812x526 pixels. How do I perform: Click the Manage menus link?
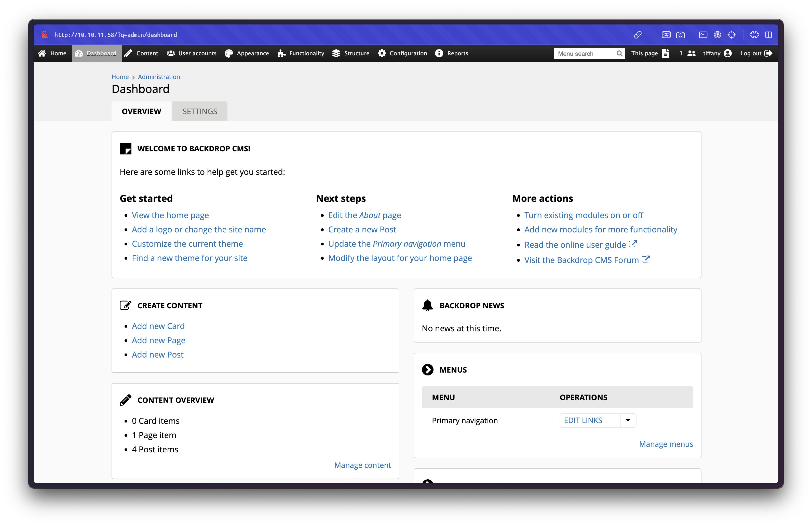pyautogui.click(x=666, y=444)
